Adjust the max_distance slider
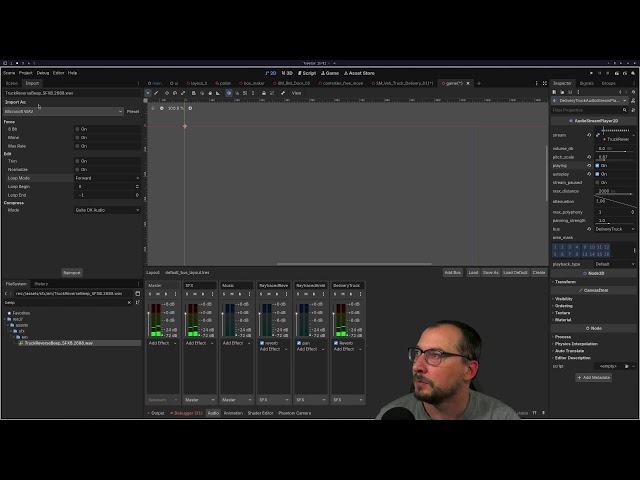The image size is (640, 480). click(x=615, y=194)
